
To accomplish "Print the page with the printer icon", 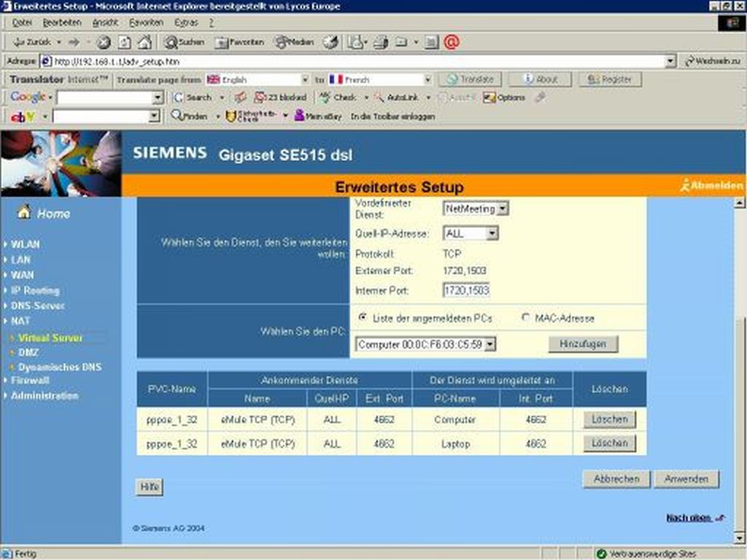I will [381, 42].
